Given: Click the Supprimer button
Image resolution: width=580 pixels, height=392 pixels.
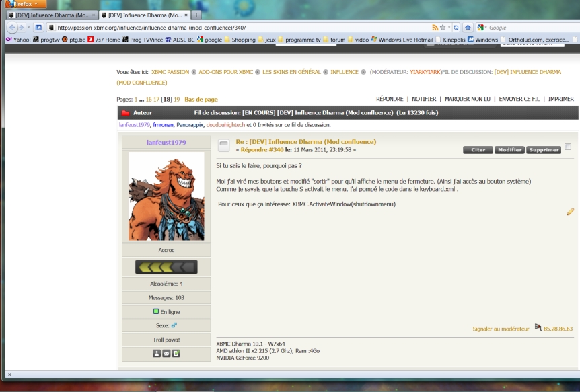Looking at the screenshot, I should point(544,150).
